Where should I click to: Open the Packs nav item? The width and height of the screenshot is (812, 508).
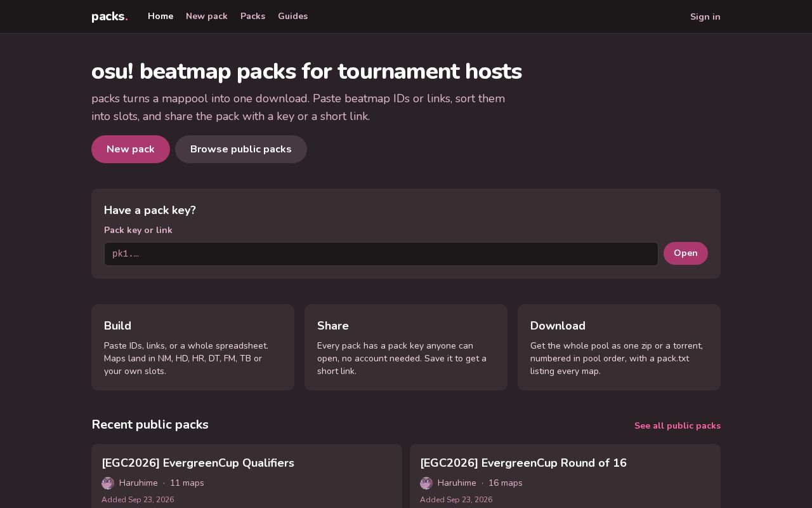coord(252,17)
